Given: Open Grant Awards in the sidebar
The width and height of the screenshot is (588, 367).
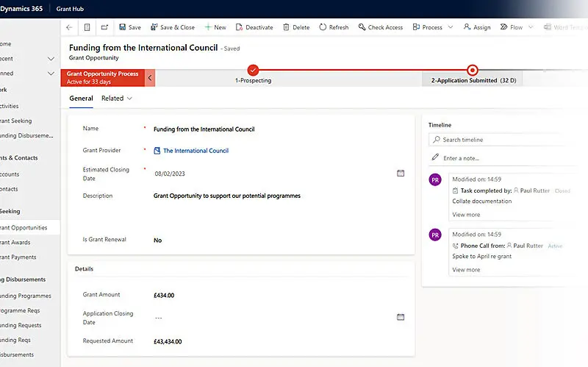Looking at the screenshot, I should click(x=16, y=243).
